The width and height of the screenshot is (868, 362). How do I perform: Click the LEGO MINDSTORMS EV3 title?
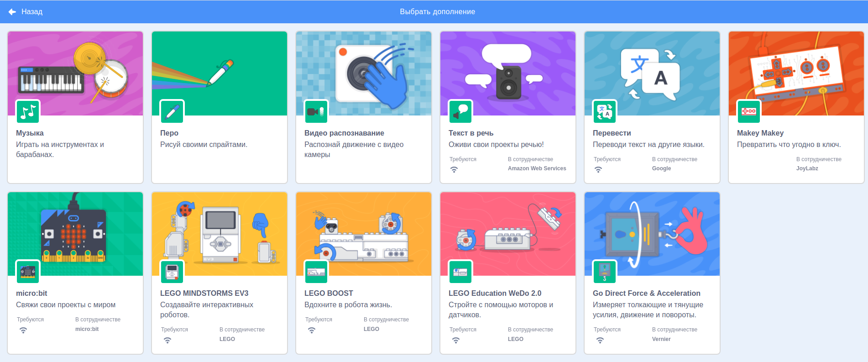[x=204, y=293]
